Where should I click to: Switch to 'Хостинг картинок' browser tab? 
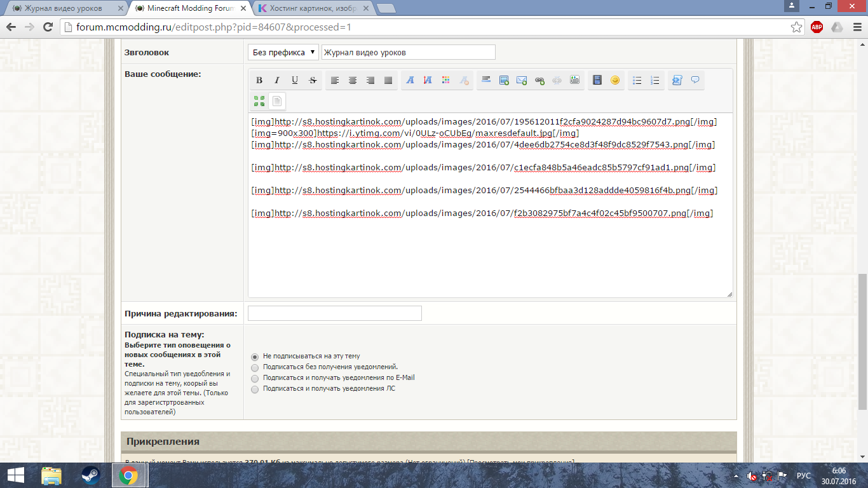pyautogui.click(x=313, y=8)
